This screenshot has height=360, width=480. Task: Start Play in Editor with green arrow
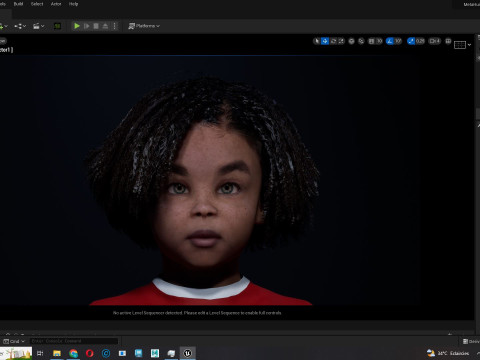pos(77,26)
